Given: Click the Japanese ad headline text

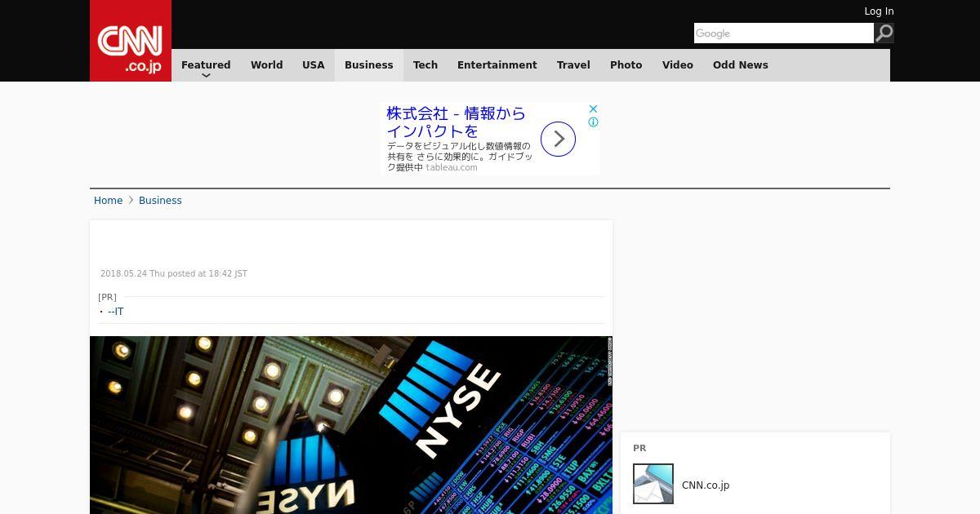Looking at the screenshot, I should point(456,122).
